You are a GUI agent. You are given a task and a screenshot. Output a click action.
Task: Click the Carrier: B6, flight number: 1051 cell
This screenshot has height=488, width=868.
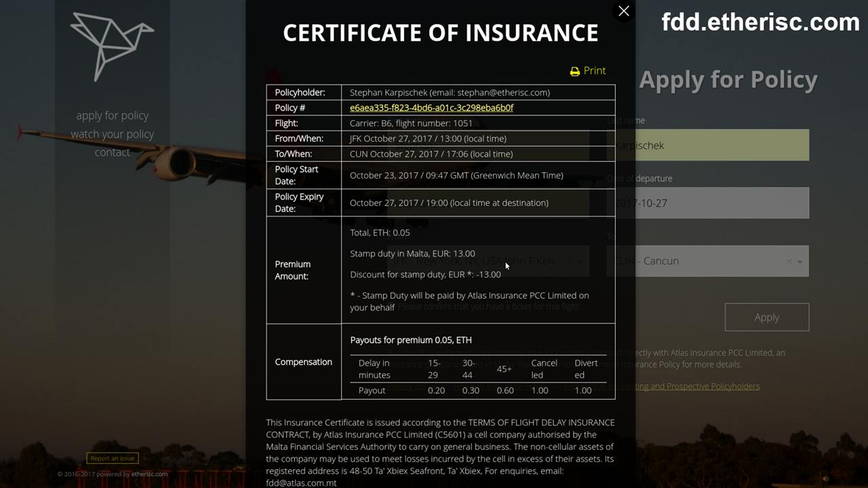(478, 123)
